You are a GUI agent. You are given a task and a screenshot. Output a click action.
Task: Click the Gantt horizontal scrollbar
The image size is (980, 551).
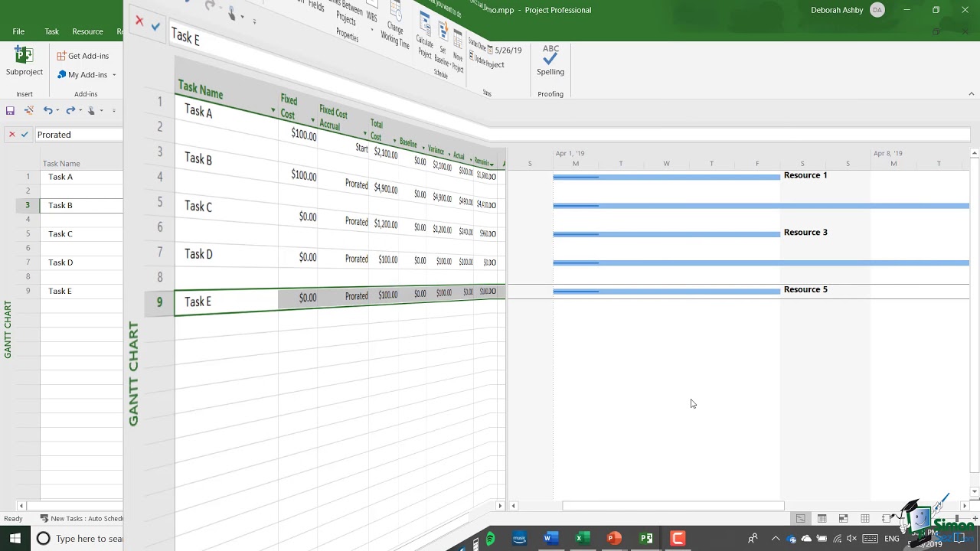tap(673, 506)
